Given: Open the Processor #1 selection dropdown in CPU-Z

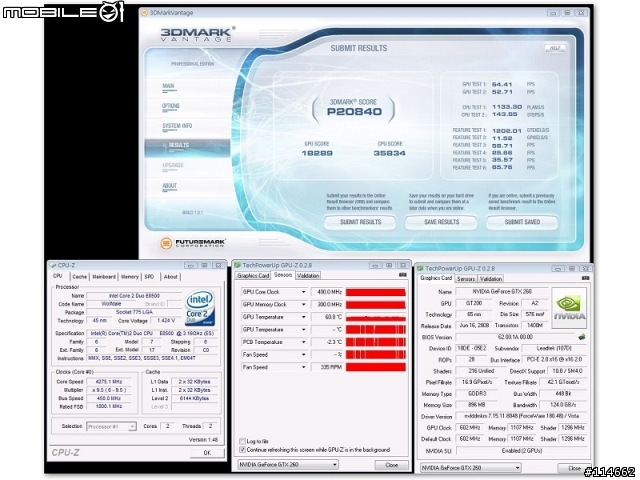Looking at the screenshot, I should pos(132,427).
